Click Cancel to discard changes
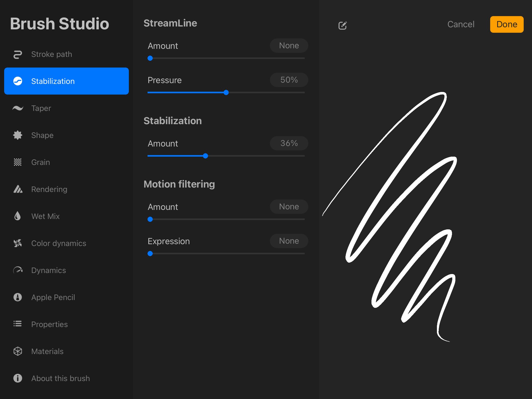Screen dimensions: 532x399 [461, 24]
